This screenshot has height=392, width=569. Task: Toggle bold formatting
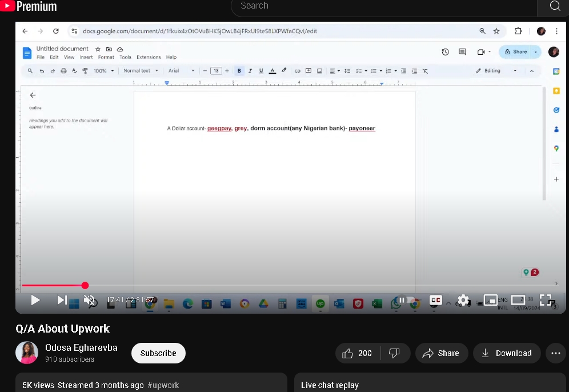pyautogui.click(x=239, y=71)
